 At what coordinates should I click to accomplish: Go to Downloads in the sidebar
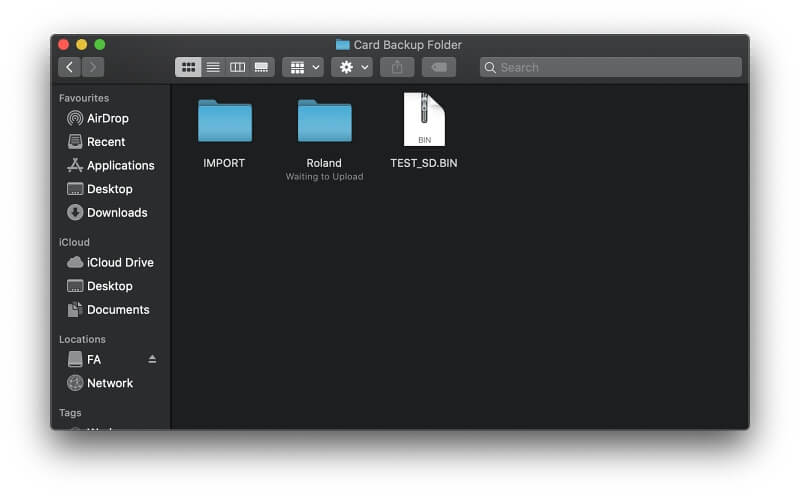coord(117,212)
